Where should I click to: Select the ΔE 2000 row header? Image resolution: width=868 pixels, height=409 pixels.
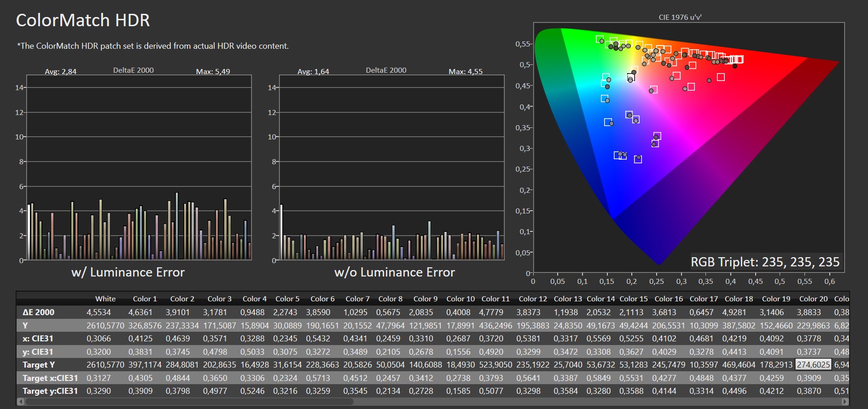click(39, 312)
